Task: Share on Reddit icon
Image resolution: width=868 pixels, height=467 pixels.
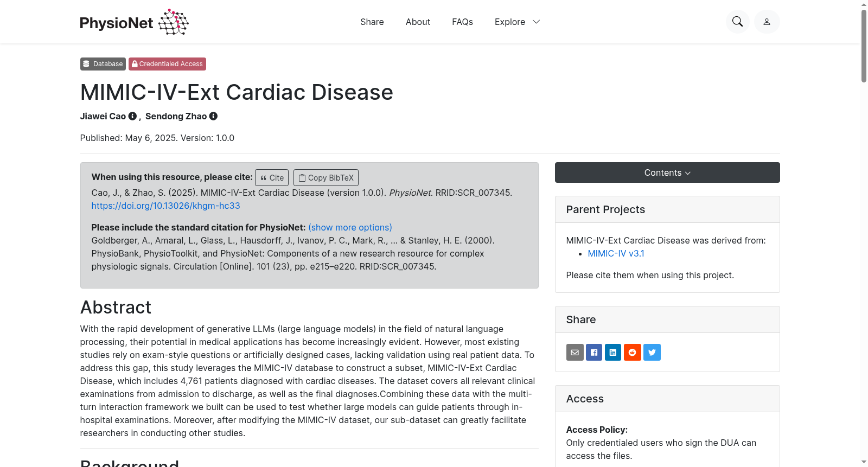Action: click(633, 353)
